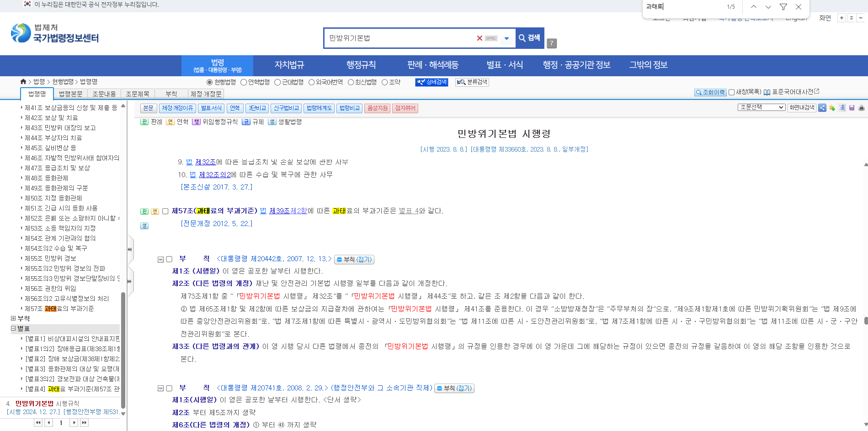Click the home icon in the breadcrumb
Screen dimensions: 868x431
pos(23,81)
